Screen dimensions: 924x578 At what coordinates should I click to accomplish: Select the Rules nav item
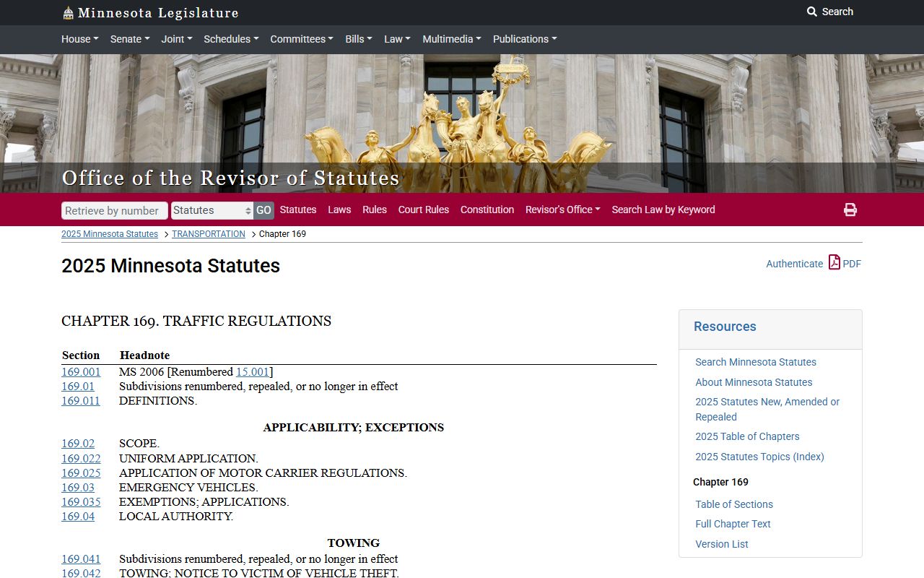click(375, 210)
